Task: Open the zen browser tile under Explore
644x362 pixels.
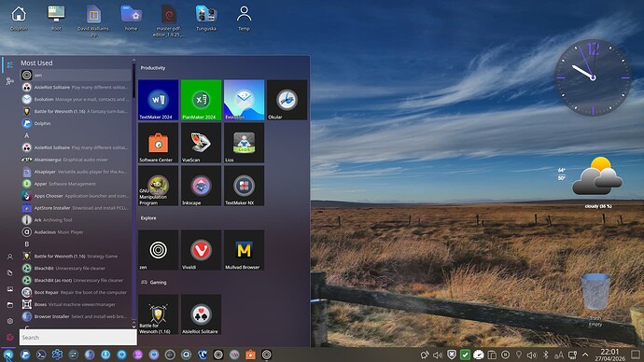Action: 158,250
